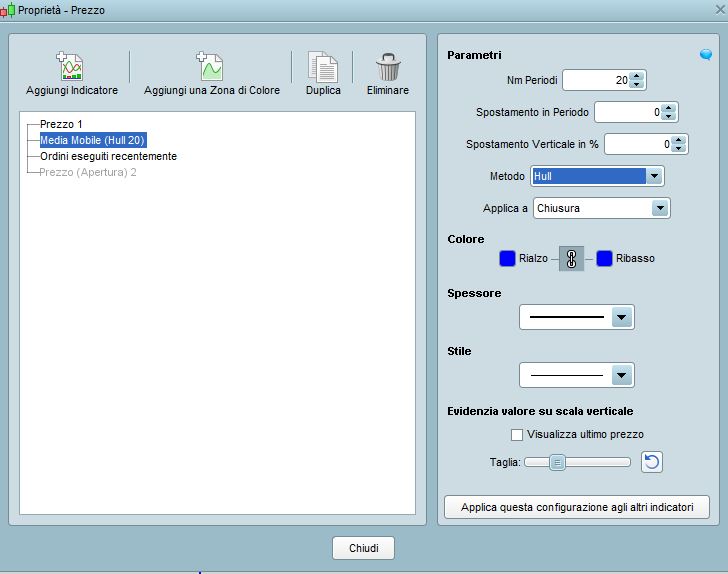
Task: Increase Spostamento Verticale in % value
Action: (x=678, y=140)
